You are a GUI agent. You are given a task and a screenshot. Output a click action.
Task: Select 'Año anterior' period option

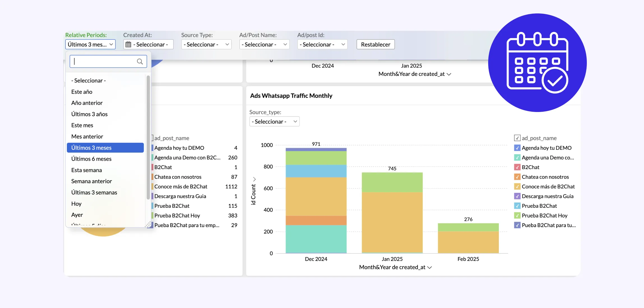click(105, 103)
